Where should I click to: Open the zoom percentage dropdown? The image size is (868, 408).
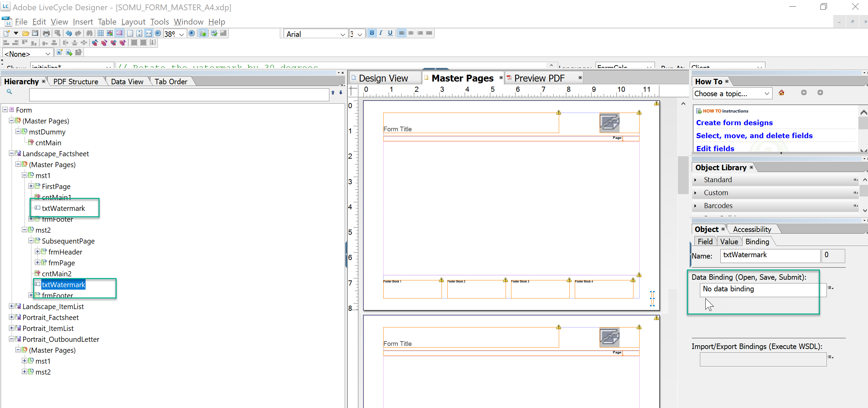tap(182, 34)
